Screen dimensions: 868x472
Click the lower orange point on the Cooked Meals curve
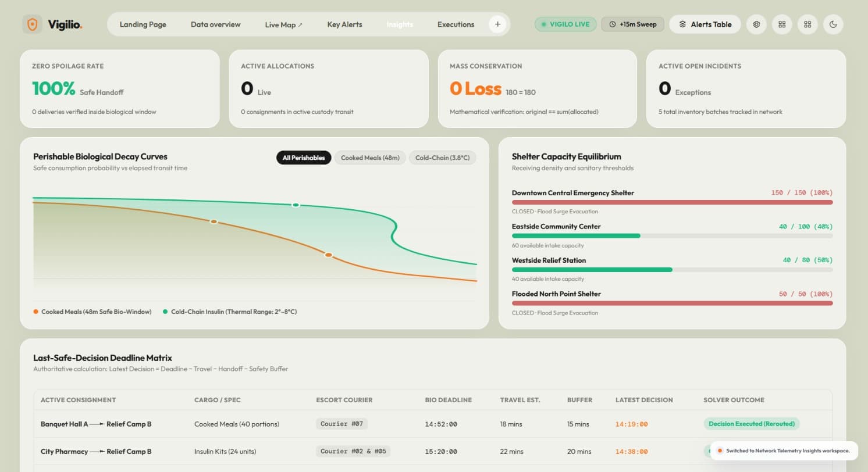click(x=328, y=255)
